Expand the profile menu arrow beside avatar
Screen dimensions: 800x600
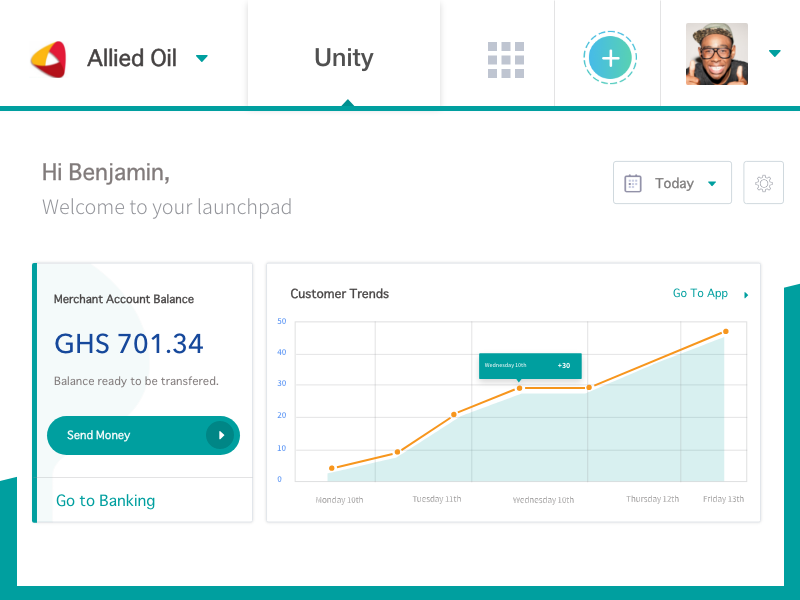click(774, 53)
